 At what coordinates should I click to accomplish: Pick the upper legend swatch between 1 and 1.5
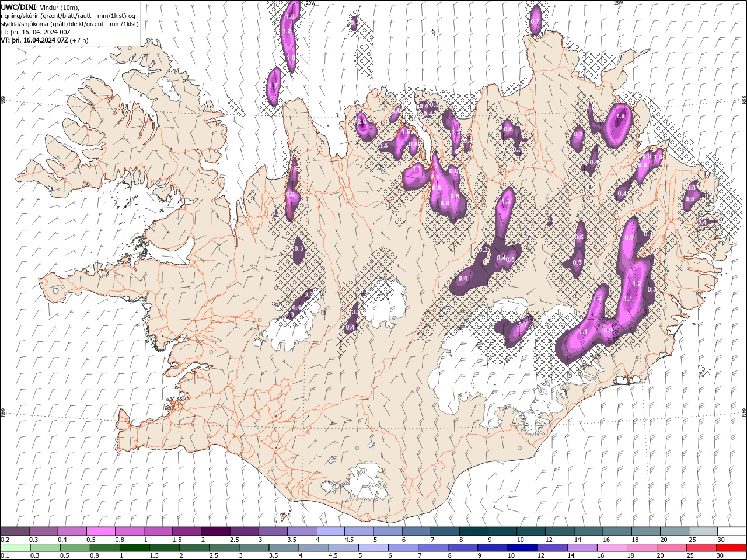pos(158,531)
